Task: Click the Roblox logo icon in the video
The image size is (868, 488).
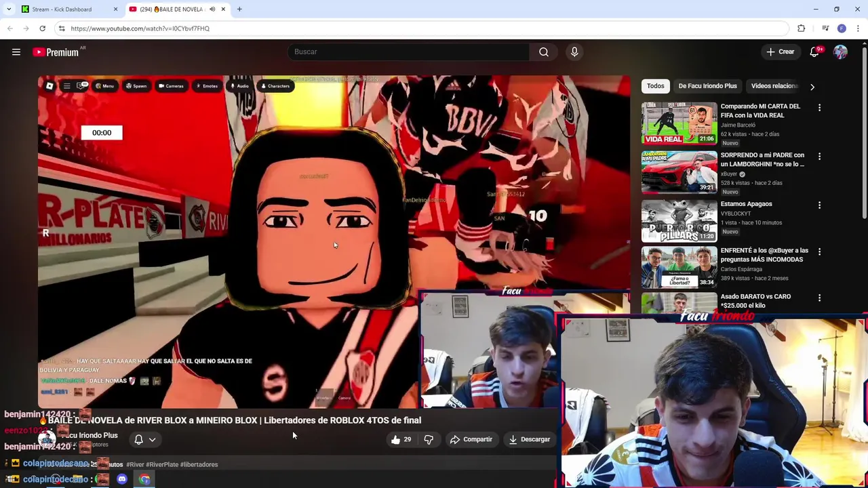Action: [50, 86]
